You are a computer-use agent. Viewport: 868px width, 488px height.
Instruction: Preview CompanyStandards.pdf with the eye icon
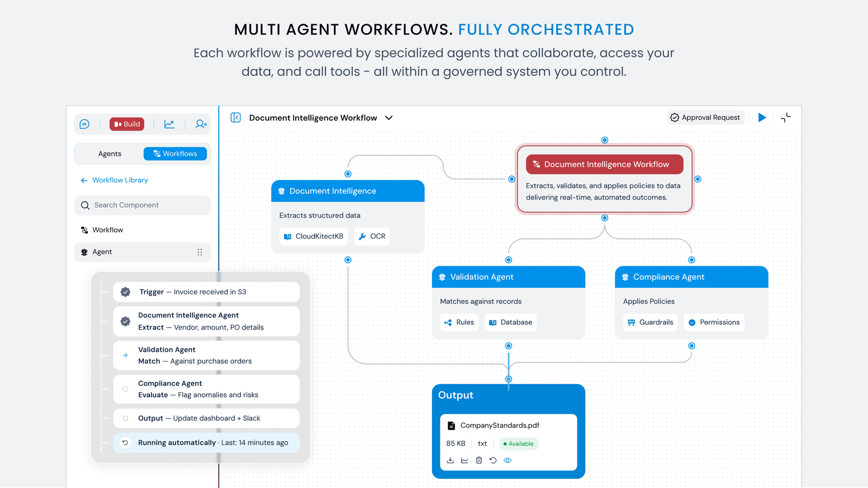508,460
